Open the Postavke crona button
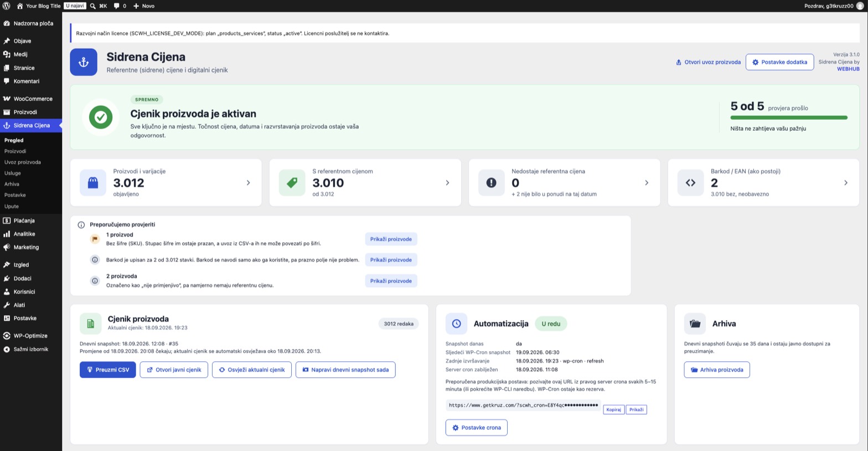The image size is (868, 451). [x=476, y=428]
